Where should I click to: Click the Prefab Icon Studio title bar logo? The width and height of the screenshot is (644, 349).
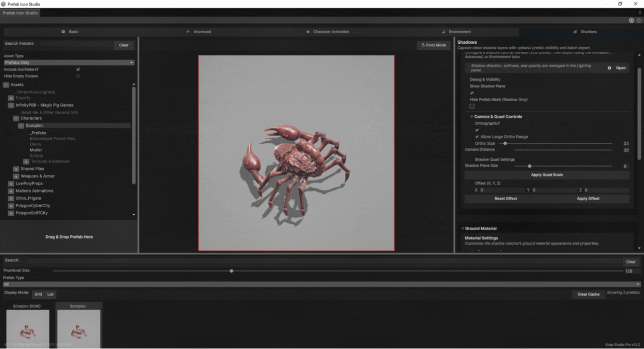click(x=4, y=4)
